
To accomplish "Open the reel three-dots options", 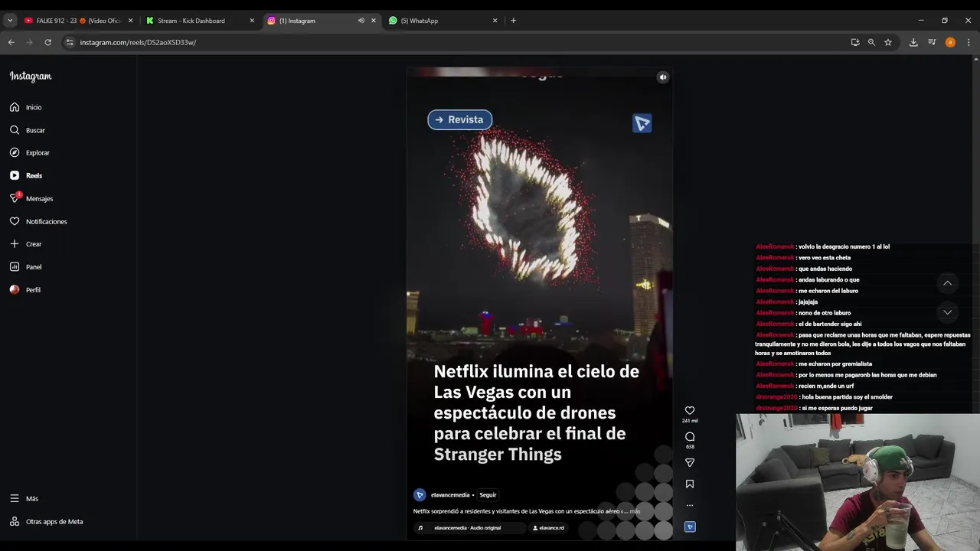I will pos(690,505).
